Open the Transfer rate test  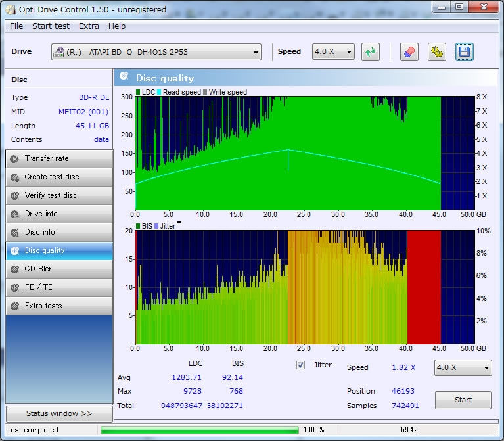(x=58, y=158)
